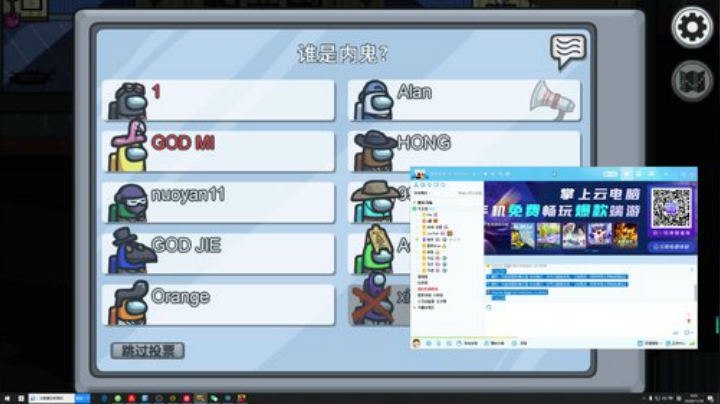Click the button below the banner QR code

(x=671, y=247)
